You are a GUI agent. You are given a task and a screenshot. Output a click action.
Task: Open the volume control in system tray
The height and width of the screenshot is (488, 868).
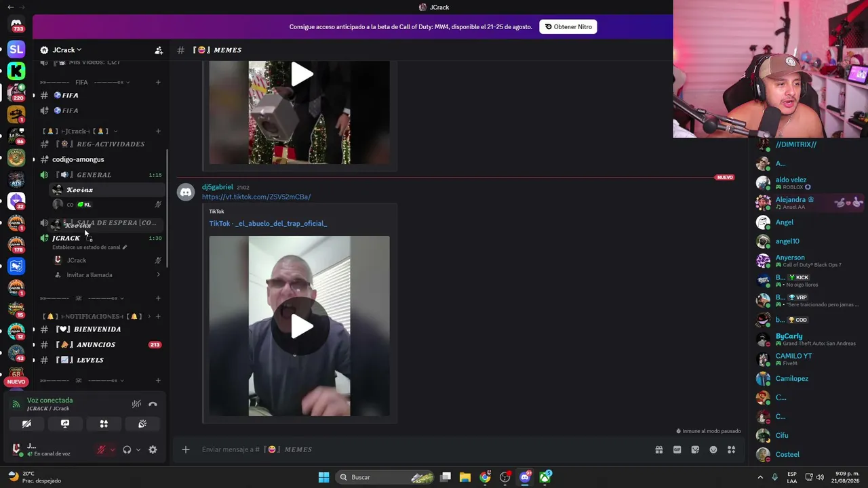click(x=820, y=477)
